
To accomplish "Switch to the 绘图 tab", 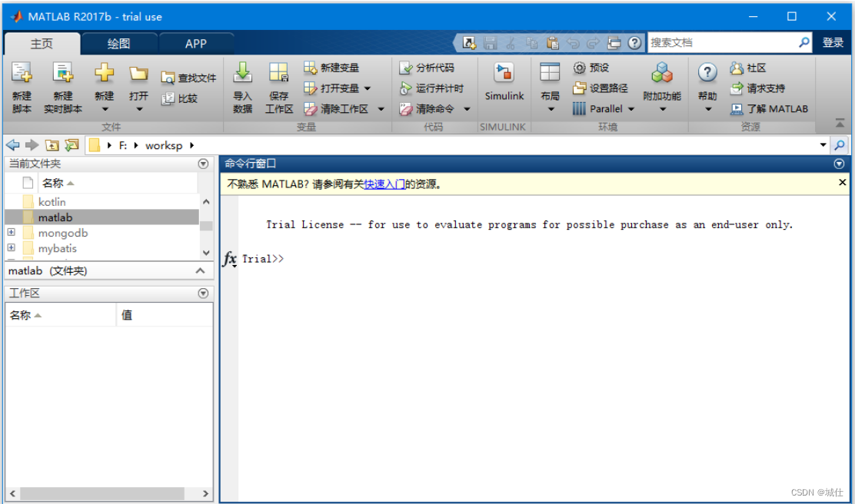I will pos(119,44).
